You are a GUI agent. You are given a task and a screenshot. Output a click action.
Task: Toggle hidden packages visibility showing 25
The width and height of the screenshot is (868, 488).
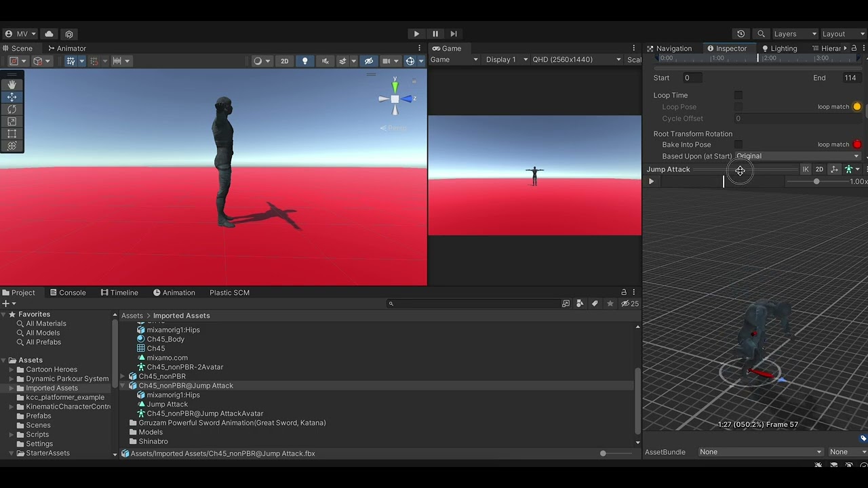pos(630,304)
